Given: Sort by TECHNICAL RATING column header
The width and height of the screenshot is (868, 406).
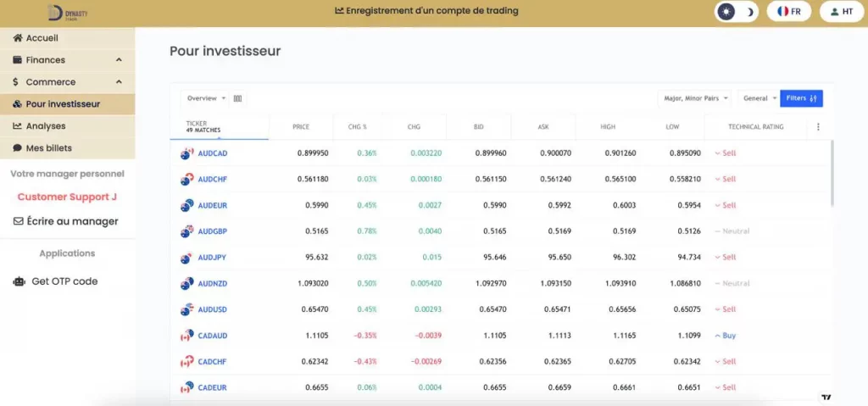Looking at the screenshot, I should pos(755,127).
